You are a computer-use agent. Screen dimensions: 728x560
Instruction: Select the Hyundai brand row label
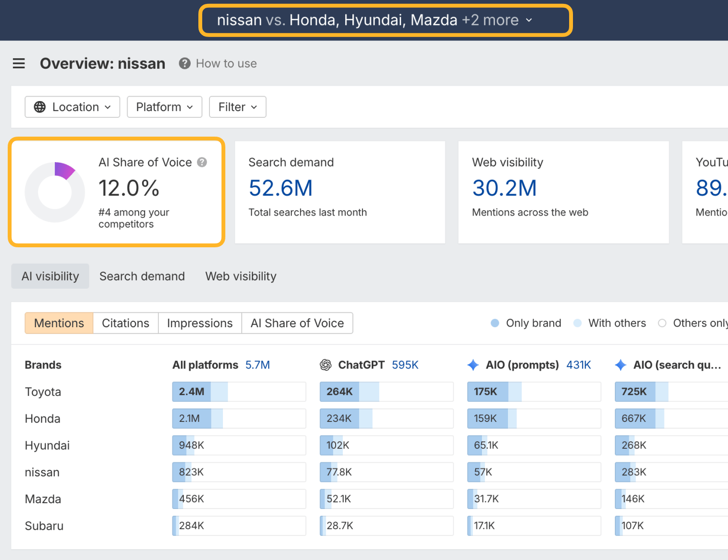tap(47, 445)
